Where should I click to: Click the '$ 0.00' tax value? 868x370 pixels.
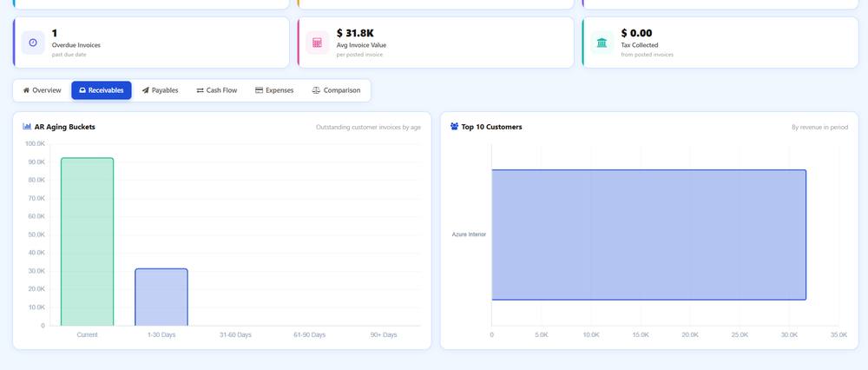(636, 33)
